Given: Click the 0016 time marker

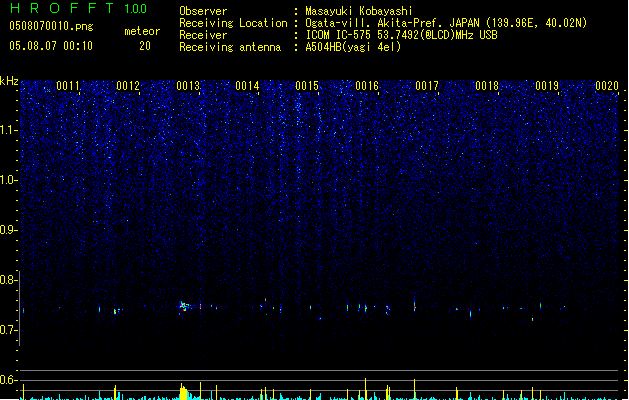Looking at the screenshot, I should pyautogui.click(x=367, y=85).
